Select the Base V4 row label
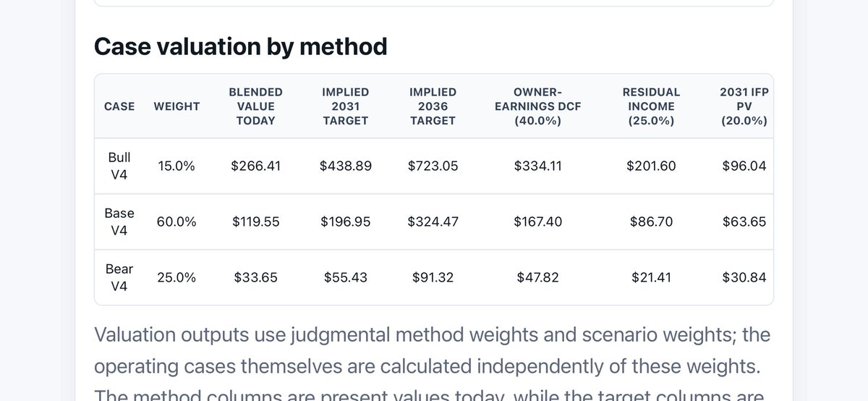The height and width of the screenshot is (401, 868). point(119,221)
